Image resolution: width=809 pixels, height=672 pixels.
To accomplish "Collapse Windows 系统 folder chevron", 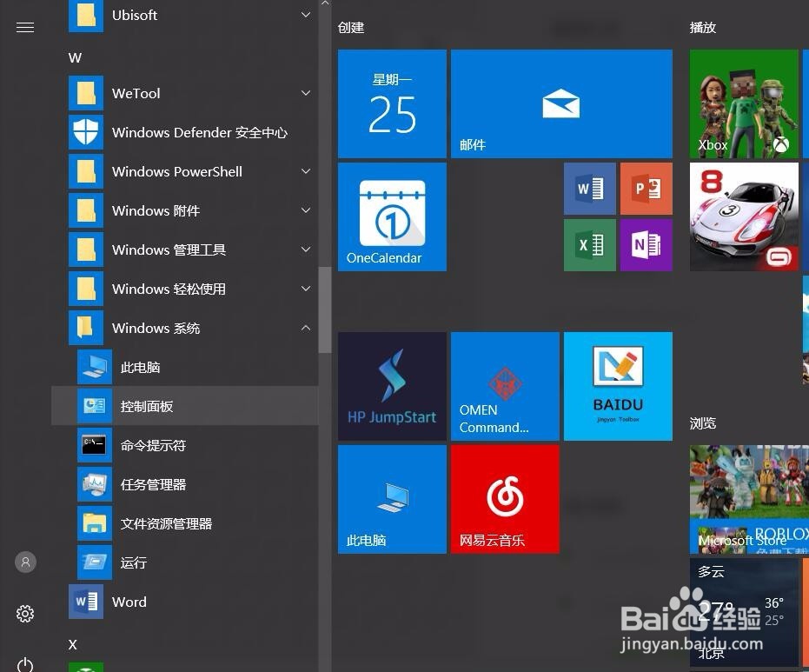I will coord(306,328).
